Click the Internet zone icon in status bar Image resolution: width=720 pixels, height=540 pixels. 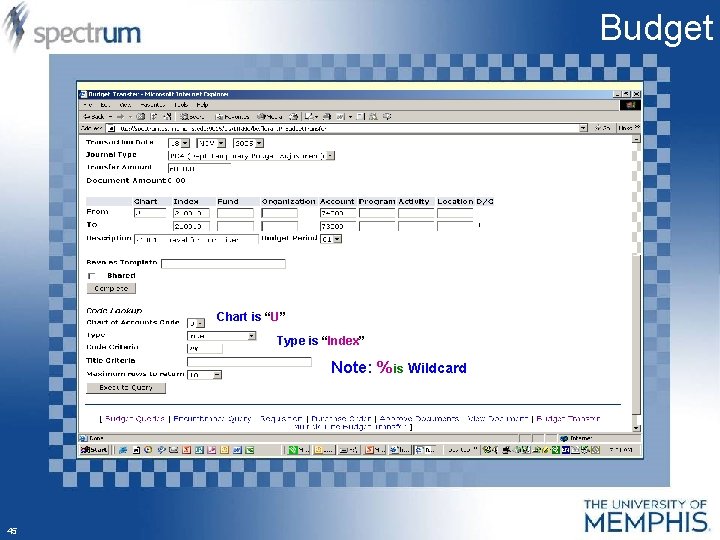564,439
